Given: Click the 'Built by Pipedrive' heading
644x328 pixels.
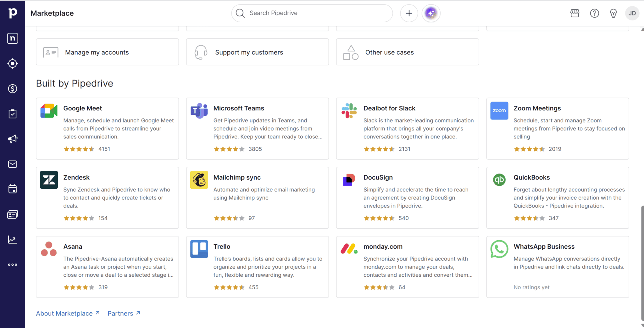Looking at the screenshot, I should click(75, 83).
